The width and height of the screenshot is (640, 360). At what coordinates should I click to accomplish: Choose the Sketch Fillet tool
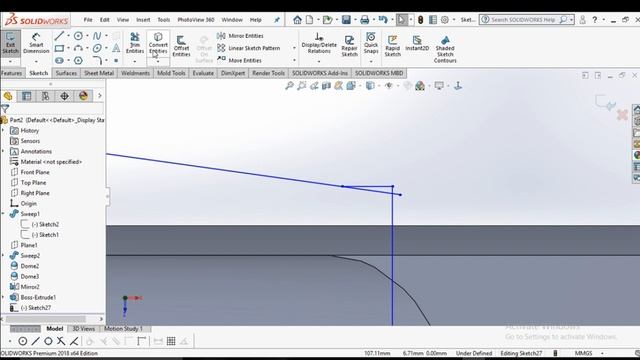tap(97, 60)
